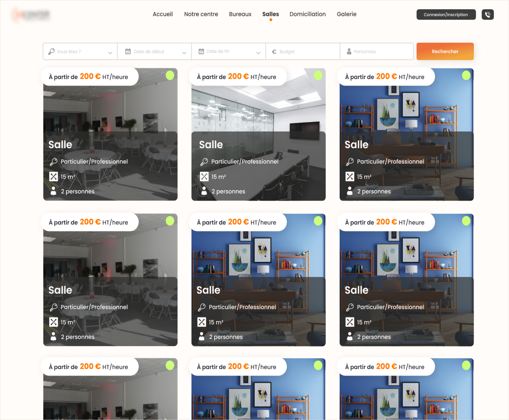The image size is (509, 420).
Task: Open Notre centre menu item
Action: coord(201,14)
